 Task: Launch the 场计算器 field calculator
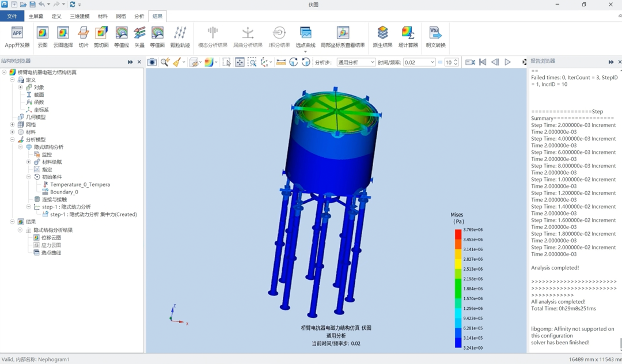[408, 37]
